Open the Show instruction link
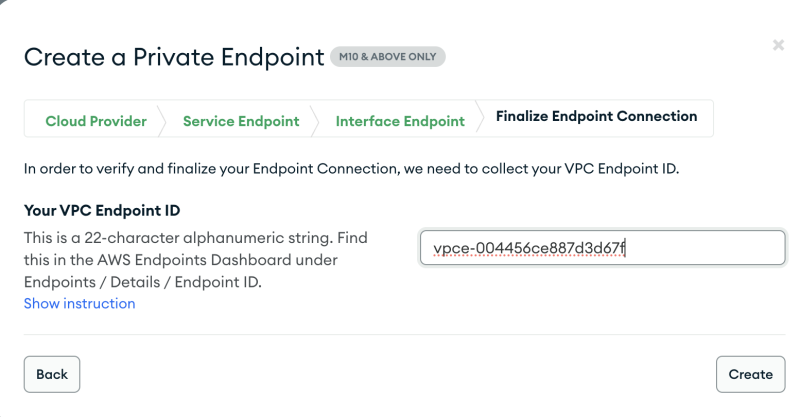This screenshot has width=800, height=417. coord(79,303)
